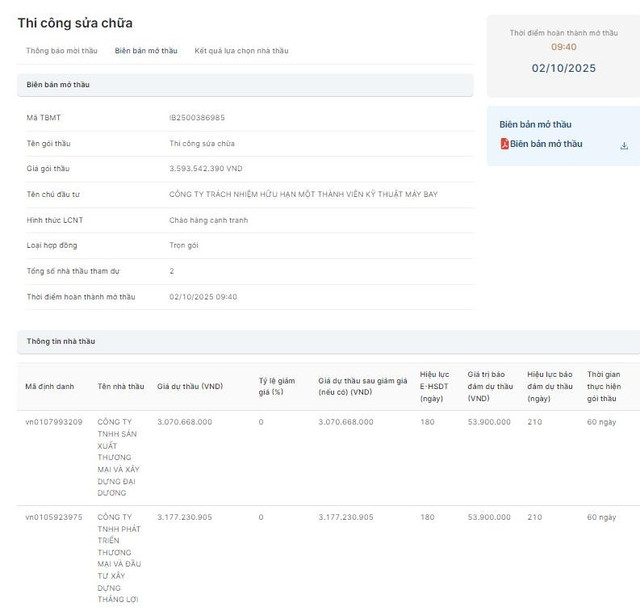Click the Giá dự thầu (VND) column header

point(190,386)
